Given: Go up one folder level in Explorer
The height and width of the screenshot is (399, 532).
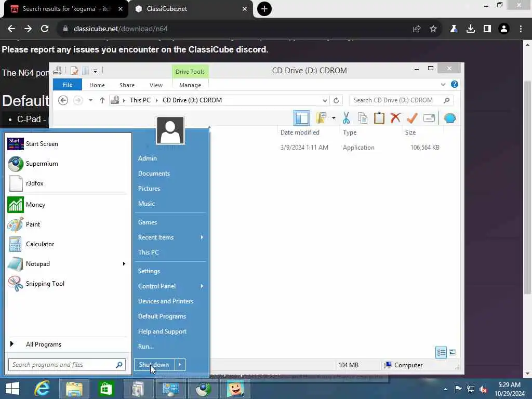Looking at the screenshot, I should tap(102, 100).
